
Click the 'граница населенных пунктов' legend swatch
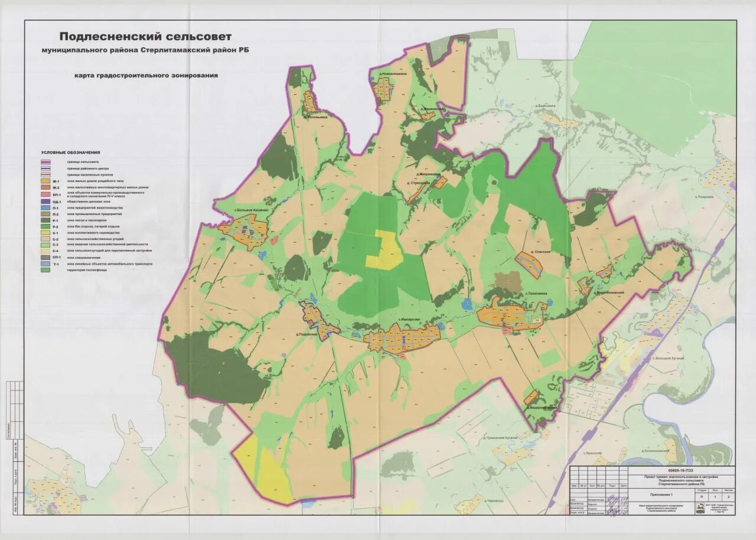pyautogui.click(x=45, y=175)
